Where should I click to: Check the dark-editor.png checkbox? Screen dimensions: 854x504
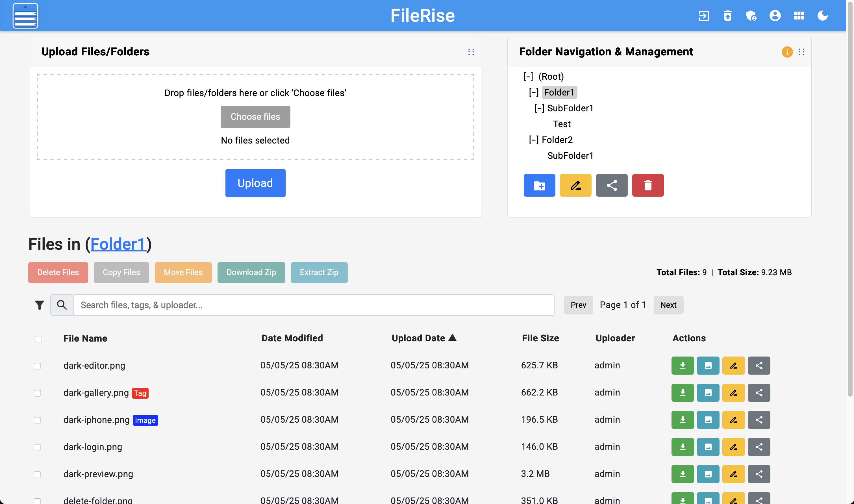[37, 366]
